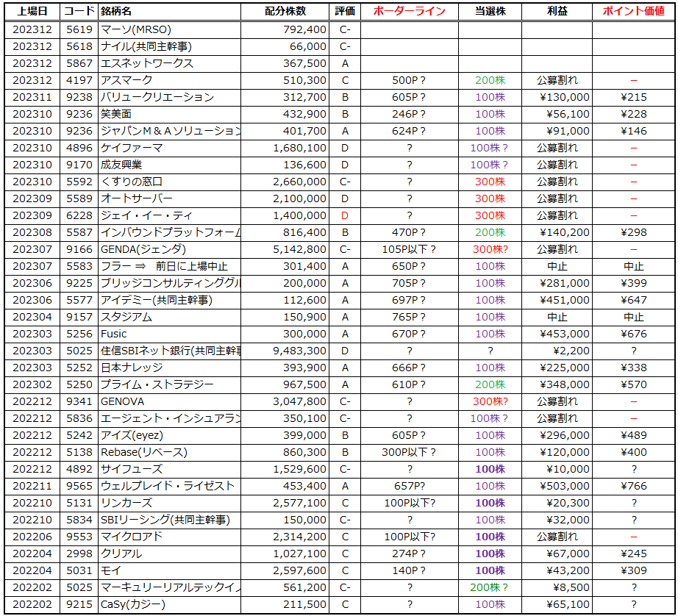
Task: Click the point value ¥766
Action: tap(633, 486)
